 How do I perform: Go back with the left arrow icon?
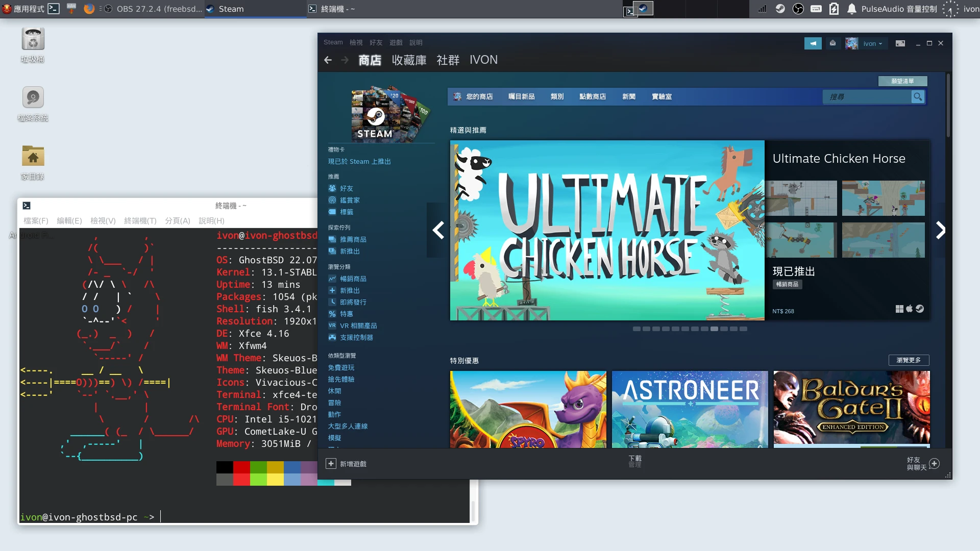coord(328,60)
